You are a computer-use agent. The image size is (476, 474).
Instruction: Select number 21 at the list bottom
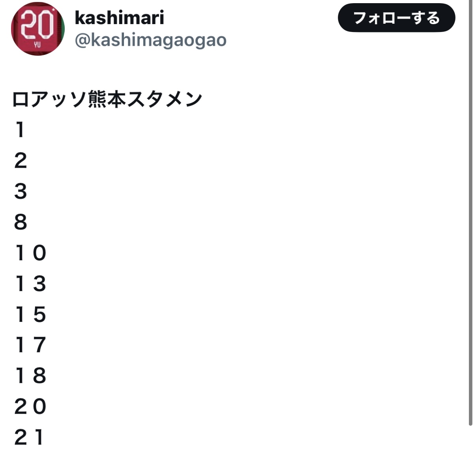pos(29,437)
